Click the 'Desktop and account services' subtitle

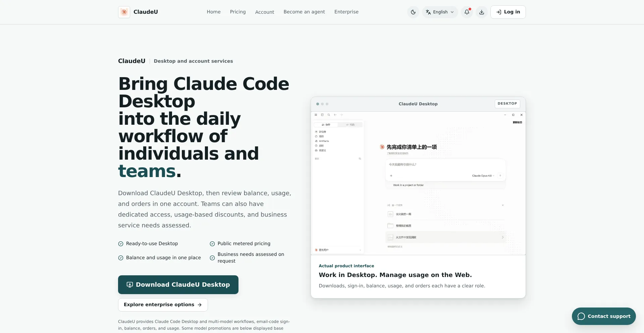click(x=193, y=61)
